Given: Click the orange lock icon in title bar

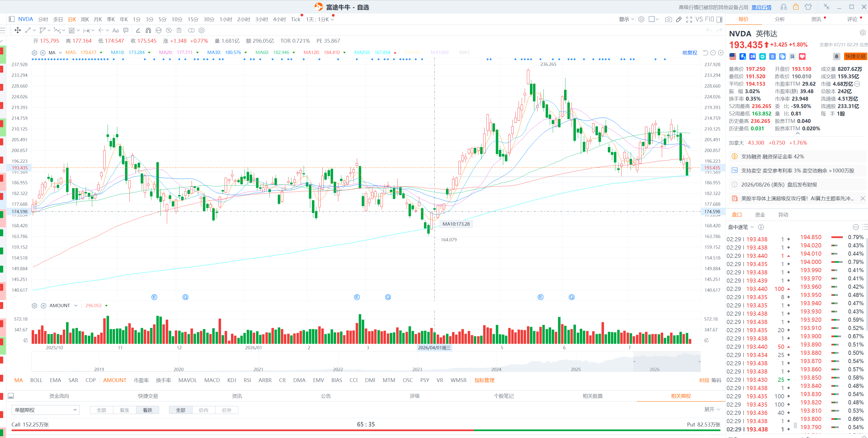Looking at the screenshot, I should click(796, 7).
